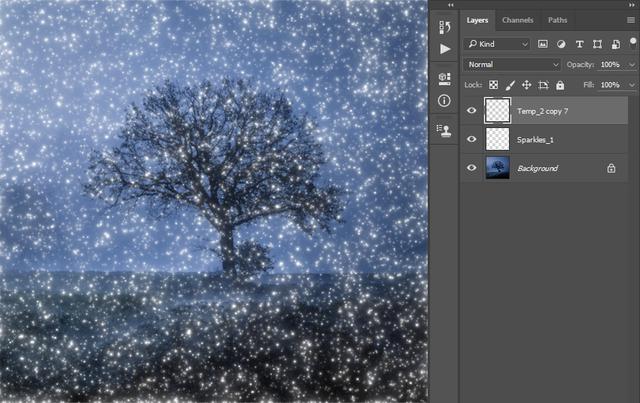Click the Opacity label
The width and height of the screenshot is (640, 403).
coord(580,65)
